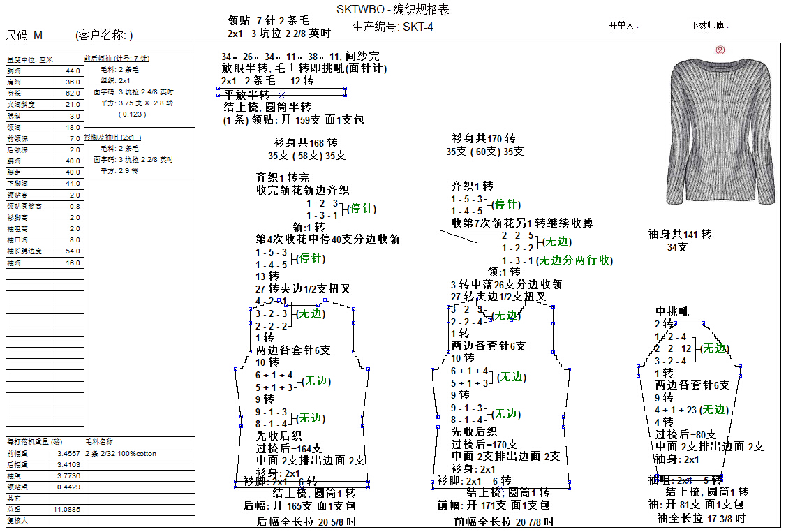Click the '前后幅袖 (针号: 7 针)' heading
The width and height of the screenshot is (786, 532).
point(117,59)
